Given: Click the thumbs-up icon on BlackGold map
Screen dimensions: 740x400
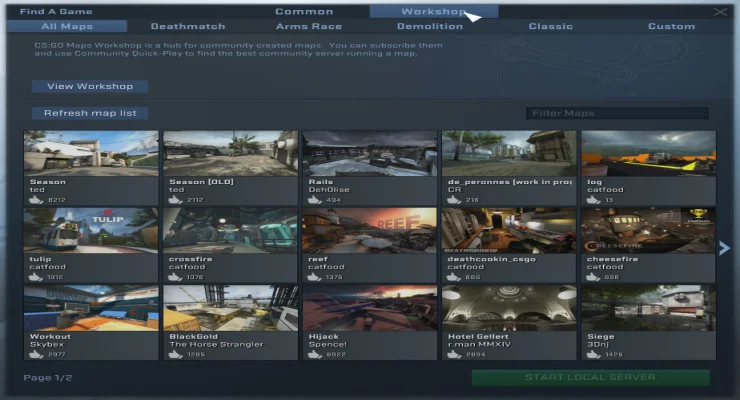Looking at the screenshot, I should coord(175,354).
